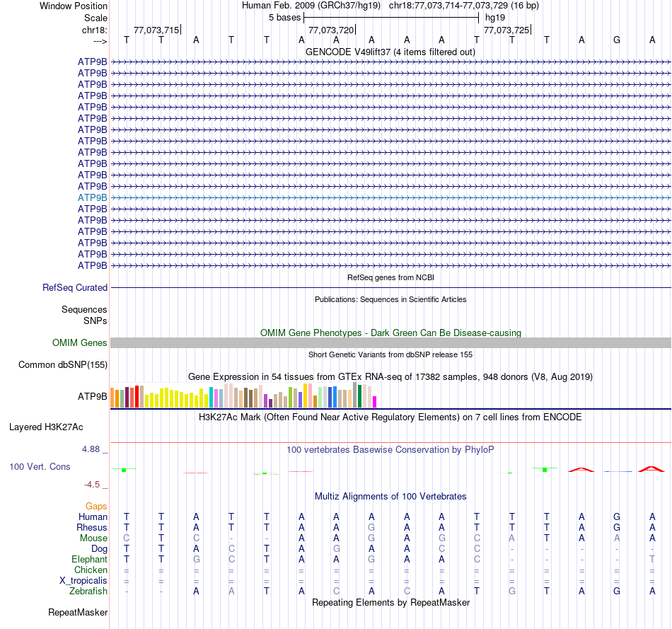Screen dimensions: 672x629
Task: Click the orange Gaps label
Action: coord(96,507)
